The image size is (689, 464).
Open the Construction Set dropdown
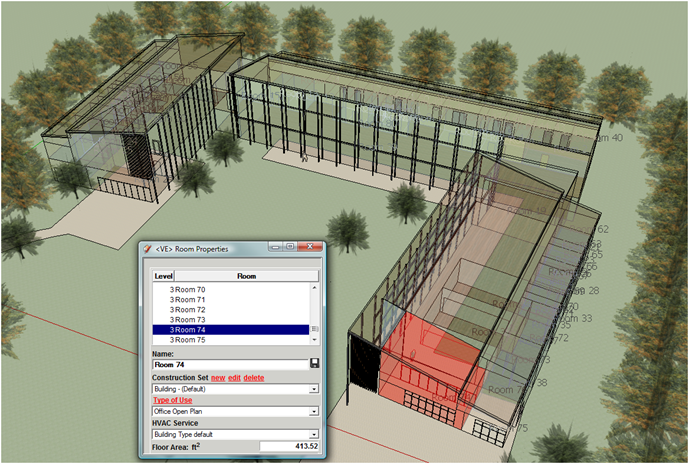click(x=314, y=388)
